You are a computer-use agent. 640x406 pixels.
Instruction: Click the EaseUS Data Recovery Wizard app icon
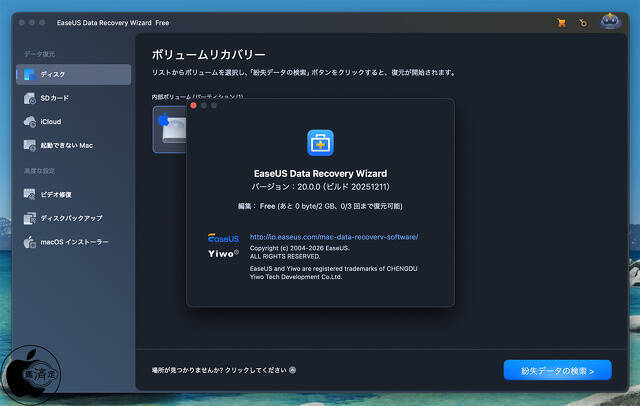tap(320, 142)
